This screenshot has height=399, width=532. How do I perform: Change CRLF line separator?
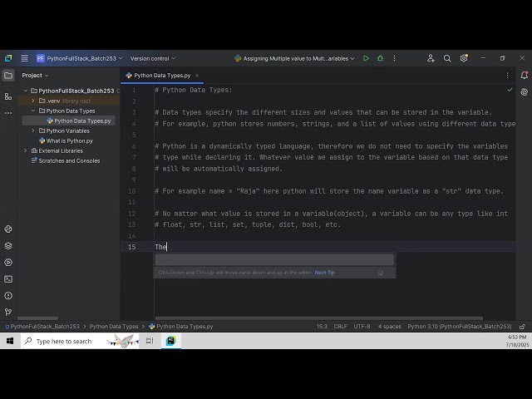click(x=340, y=327)
